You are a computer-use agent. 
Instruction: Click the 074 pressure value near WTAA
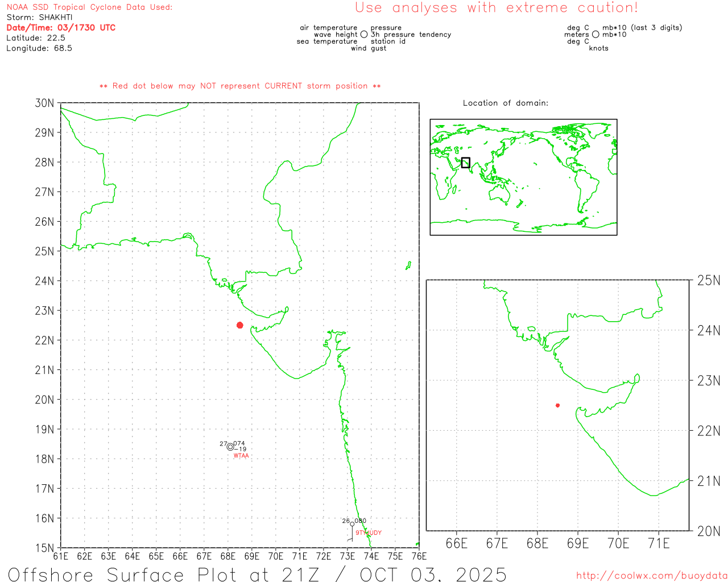(x=239, y=443)
